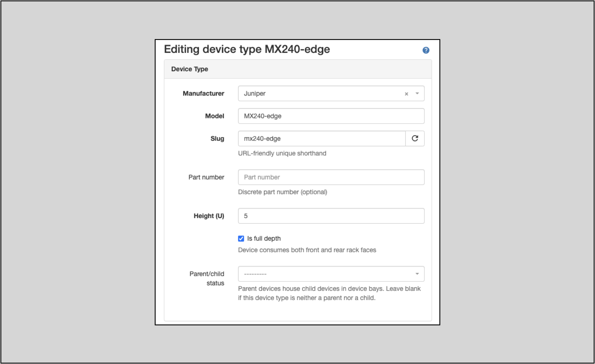Screen dimensions: 595x364
Task: Uncheck the Is full depth checkbox
Action: click(x=241, y=238)
